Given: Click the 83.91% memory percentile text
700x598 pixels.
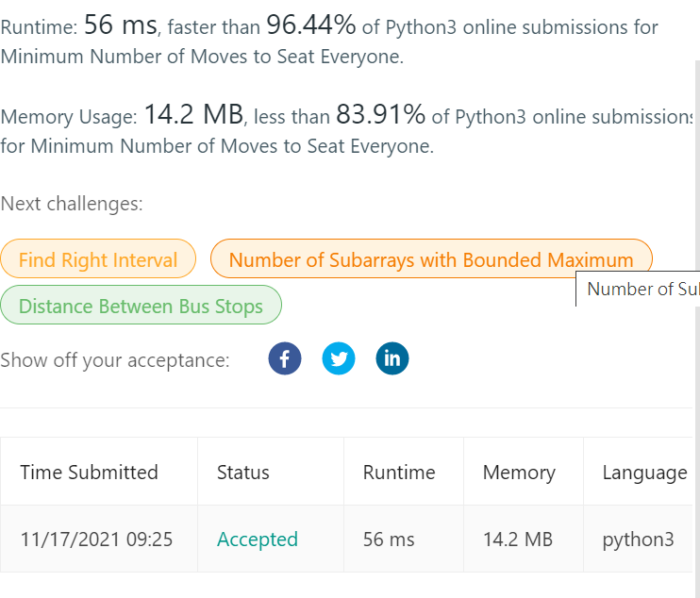Looking at the screenshot, I should (x=381, y=114).
